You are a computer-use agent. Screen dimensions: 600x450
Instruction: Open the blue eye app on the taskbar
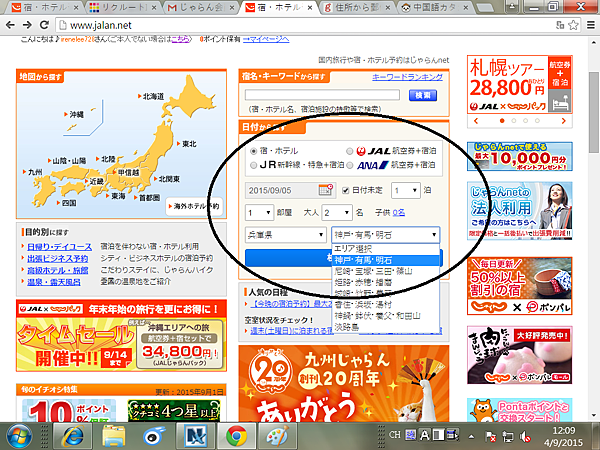tap(154, 436)
